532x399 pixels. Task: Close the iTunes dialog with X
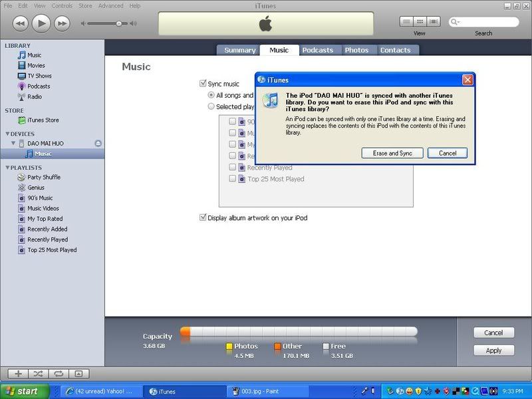467,80
